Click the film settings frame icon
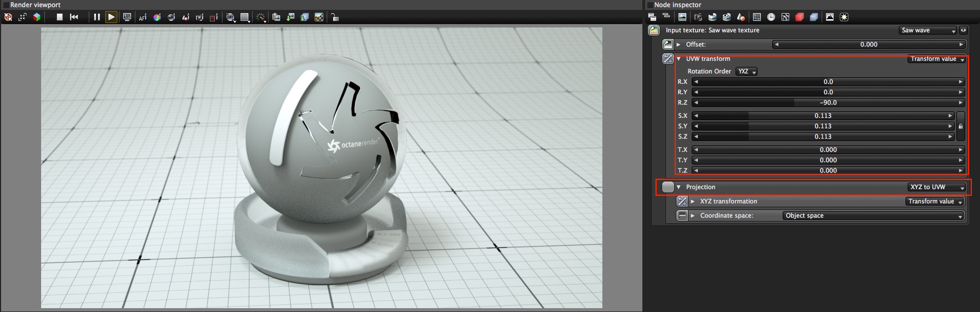 (x=757, y=17)
